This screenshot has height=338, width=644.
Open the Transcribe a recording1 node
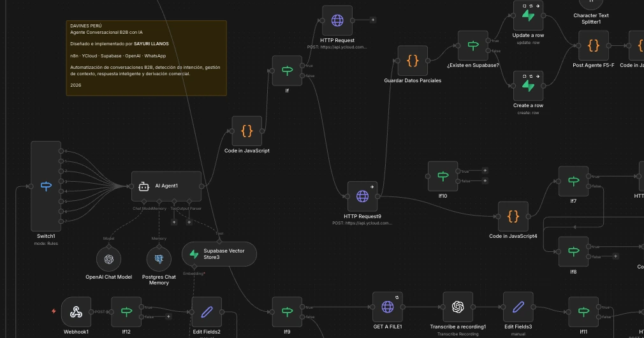click(x=458, y=307)
